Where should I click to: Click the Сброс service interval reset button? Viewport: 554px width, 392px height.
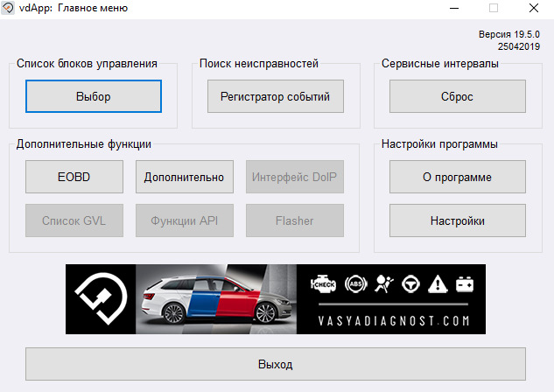pos(457,96)
